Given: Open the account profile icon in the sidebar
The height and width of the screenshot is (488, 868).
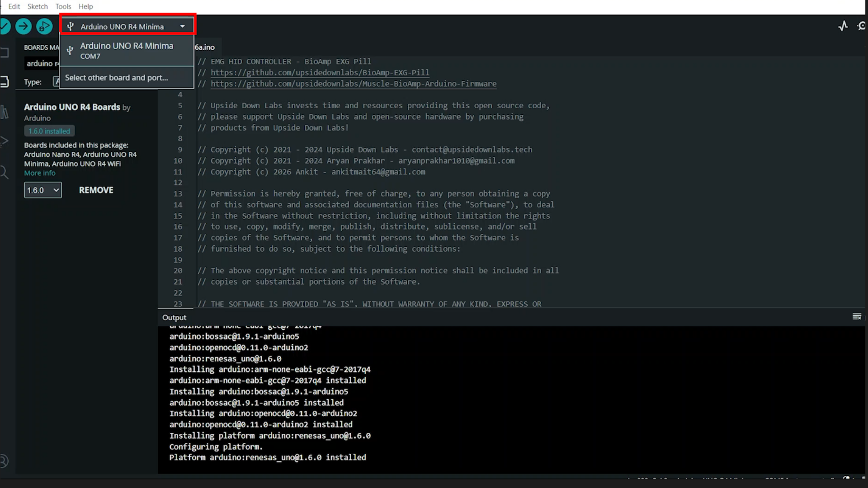Looking at the screenshot, I should (4, 461).
